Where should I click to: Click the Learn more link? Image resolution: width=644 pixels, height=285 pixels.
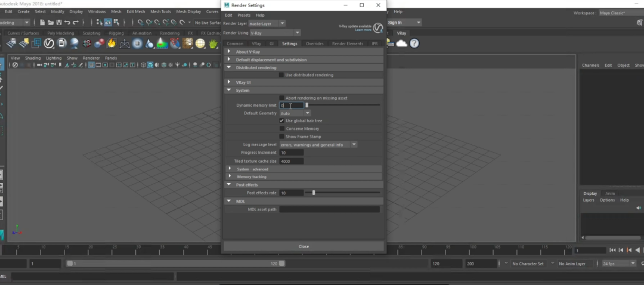pos(363,30)
